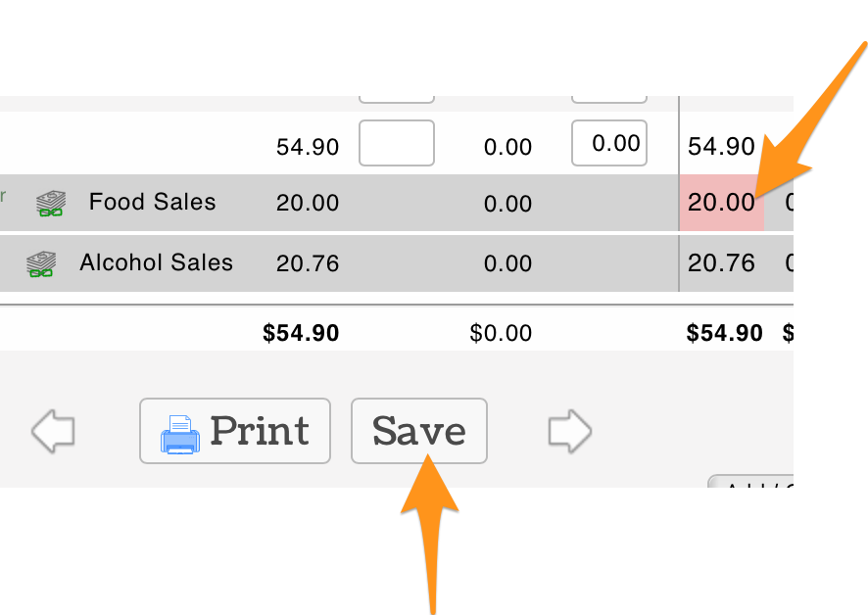868x615 pixels.
Task: Click the first 20.76 Alcohol Sales amount
Action: click(x=308, y=263)
